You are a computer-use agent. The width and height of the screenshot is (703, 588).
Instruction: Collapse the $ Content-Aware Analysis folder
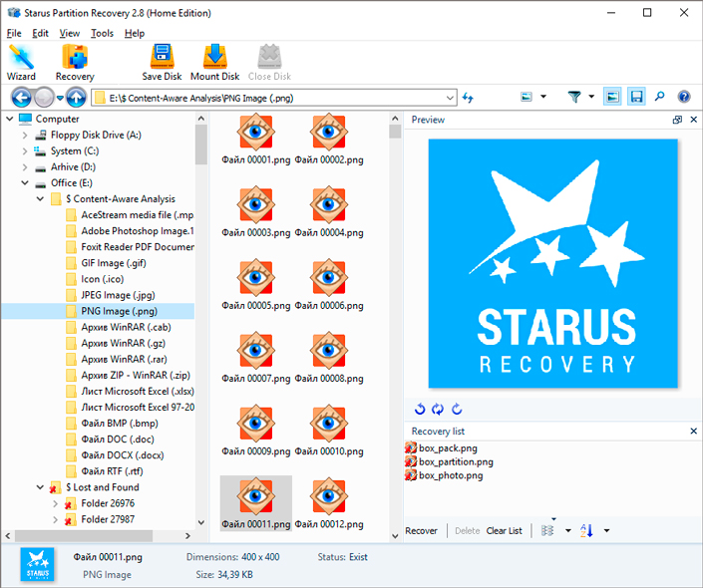point(40,199)
